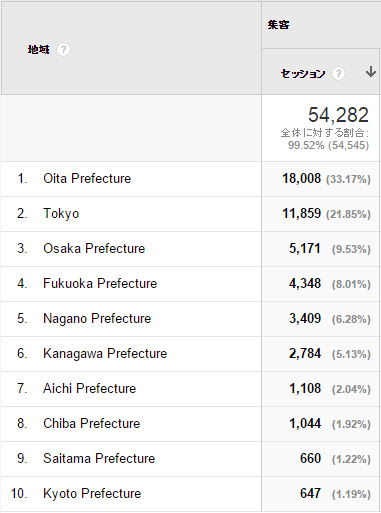
Task: Click the total sessions value 54,282
Action: click(x=338, y=115)
